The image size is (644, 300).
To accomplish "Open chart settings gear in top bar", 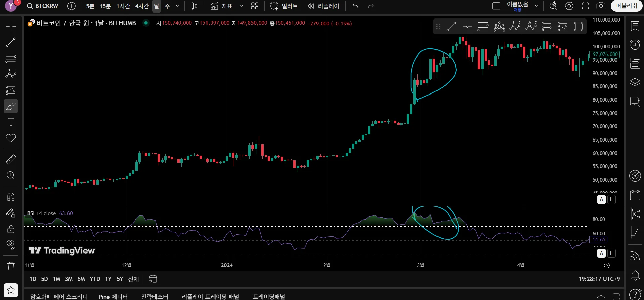I will [569, 6].
